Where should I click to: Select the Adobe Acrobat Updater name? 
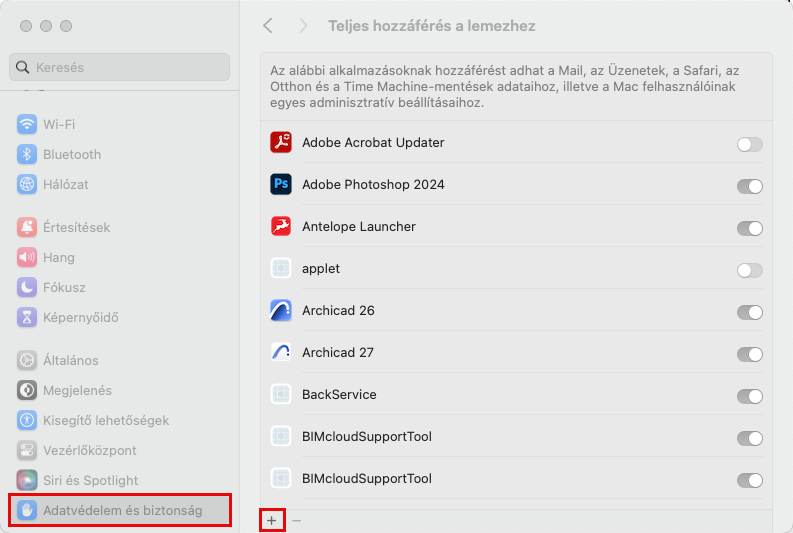coord(373,143)
